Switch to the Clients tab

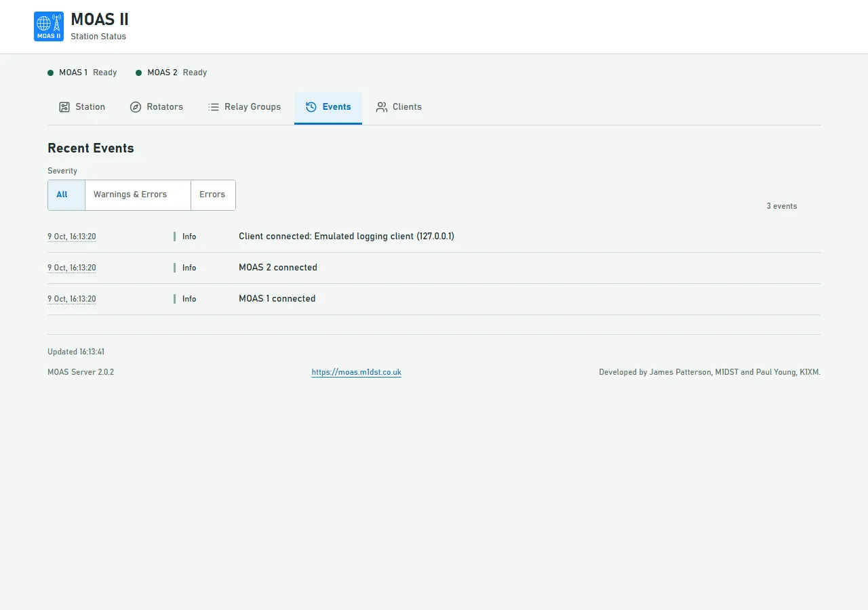tap(399, 108)
